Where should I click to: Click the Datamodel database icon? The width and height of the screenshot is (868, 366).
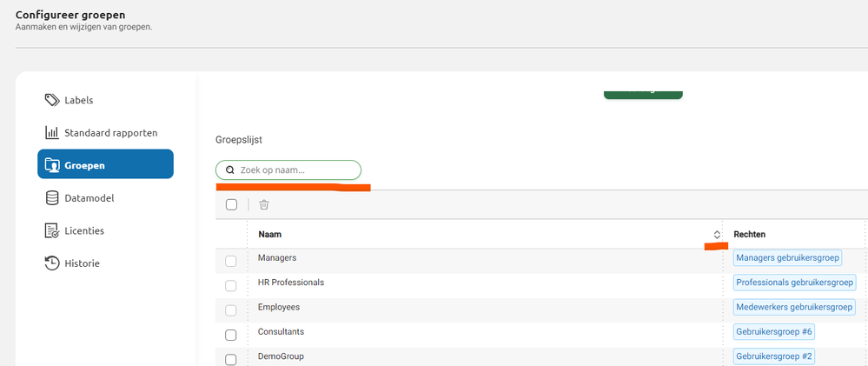52,198
